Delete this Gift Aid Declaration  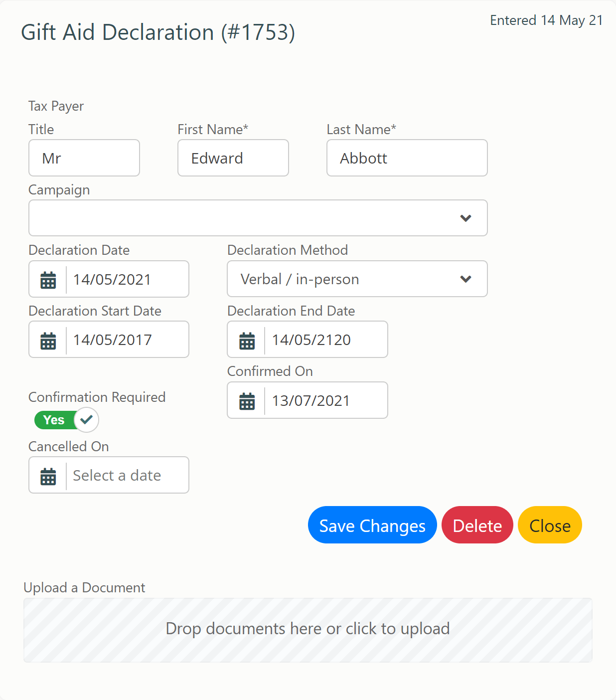point(477,525)
